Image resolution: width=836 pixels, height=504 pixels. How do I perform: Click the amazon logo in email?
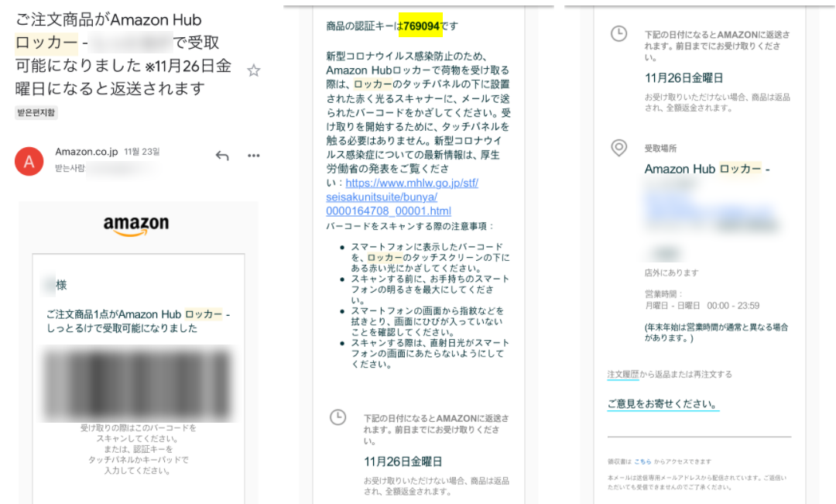136,225
